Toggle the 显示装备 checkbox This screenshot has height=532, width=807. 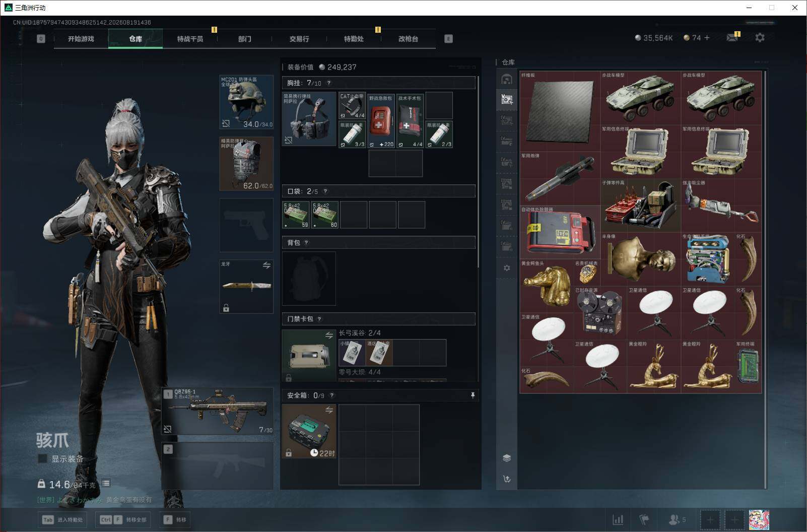43,458
